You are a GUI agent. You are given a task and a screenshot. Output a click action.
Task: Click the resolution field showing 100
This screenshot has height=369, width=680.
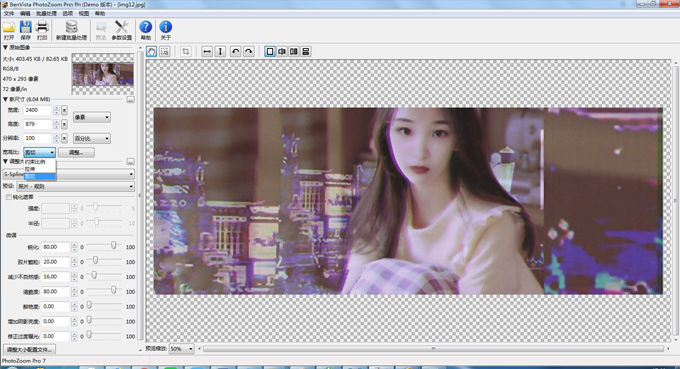(38, 138)
